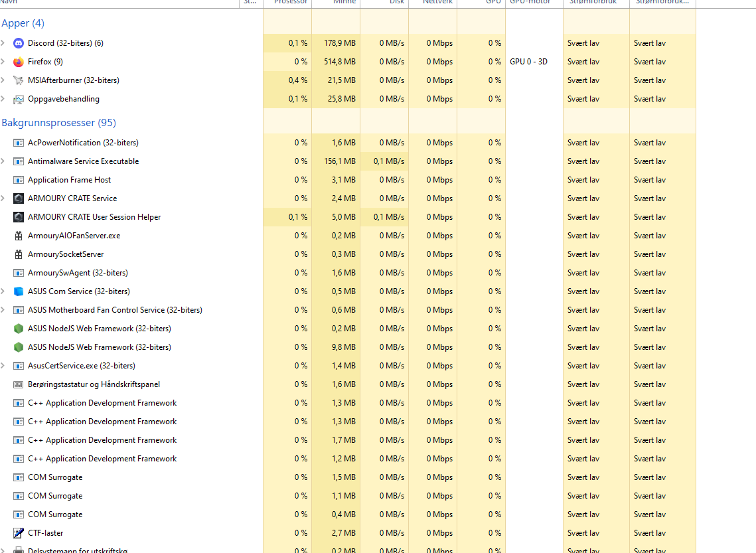
Task: Expand the AsusCertService.exe row
Action: click(3, 365)
